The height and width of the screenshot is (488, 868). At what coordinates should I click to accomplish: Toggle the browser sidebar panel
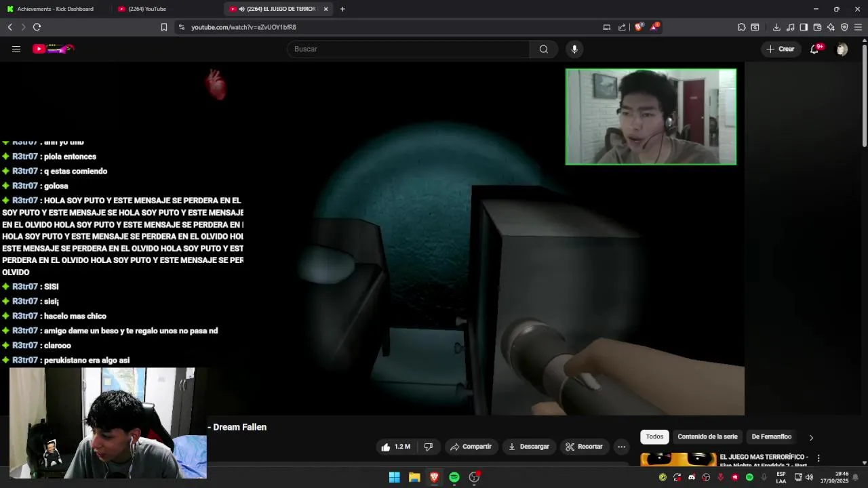click(804, 27)
